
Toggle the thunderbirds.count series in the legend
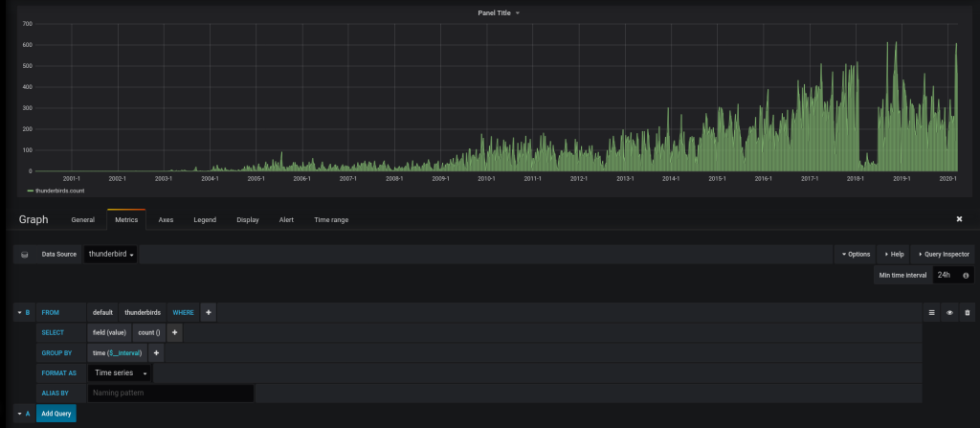point(58,191)
